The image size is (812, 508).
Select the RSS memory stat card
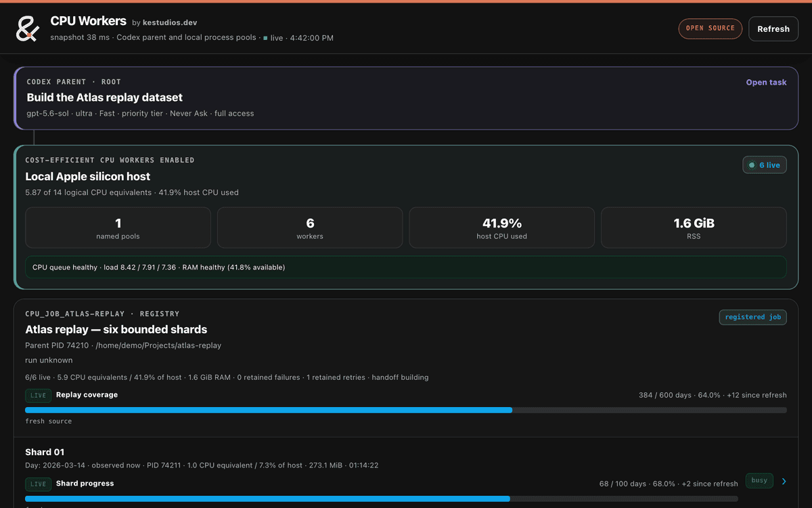[x=694, y=228]
